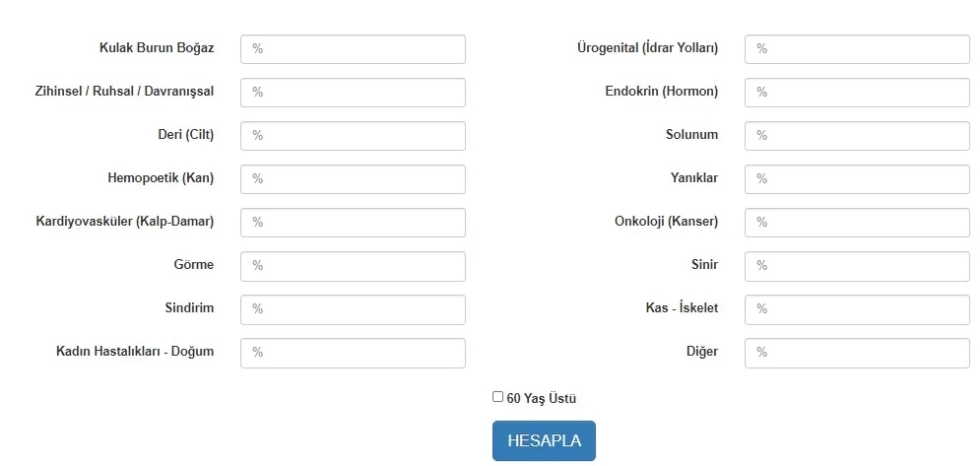Click the Hemopoetik (Kan) input field

click(353, 179)
